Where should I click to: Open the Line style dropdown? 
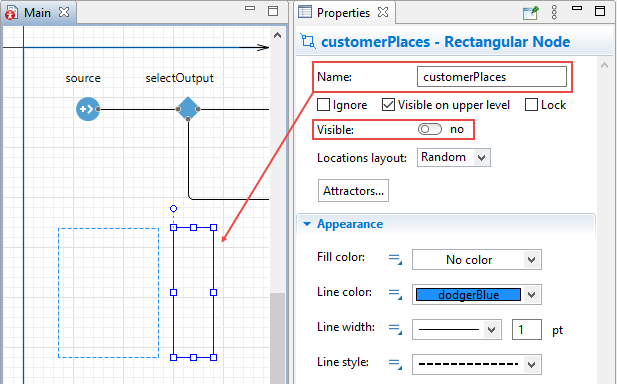477,364
